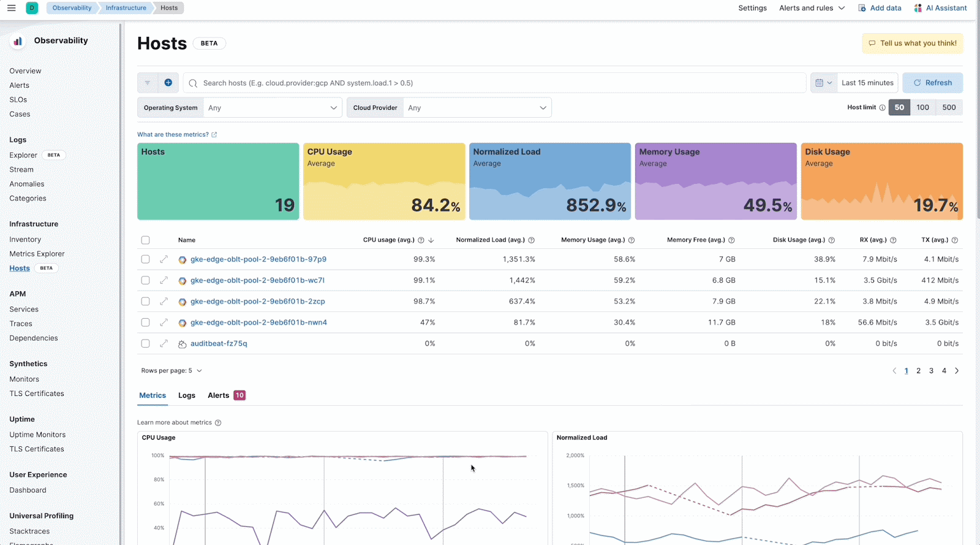Click the Host limit info icon
980x545 pixels.
[x=882, y=107]
